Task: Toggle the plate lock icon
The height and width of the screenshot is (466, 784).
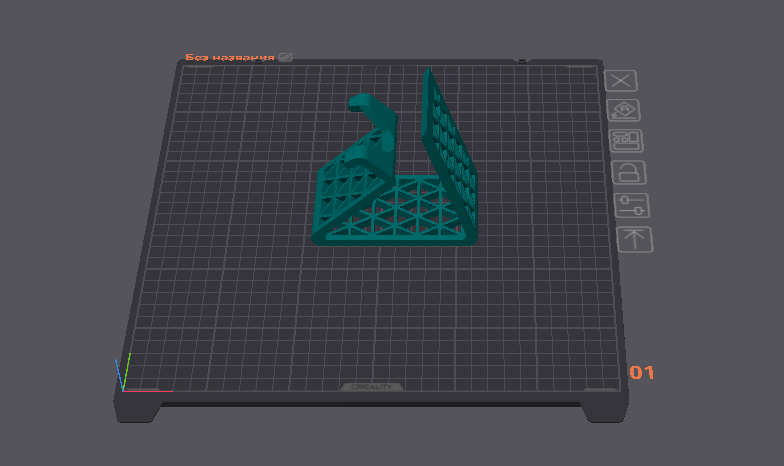Action: (x=629, y=172)
